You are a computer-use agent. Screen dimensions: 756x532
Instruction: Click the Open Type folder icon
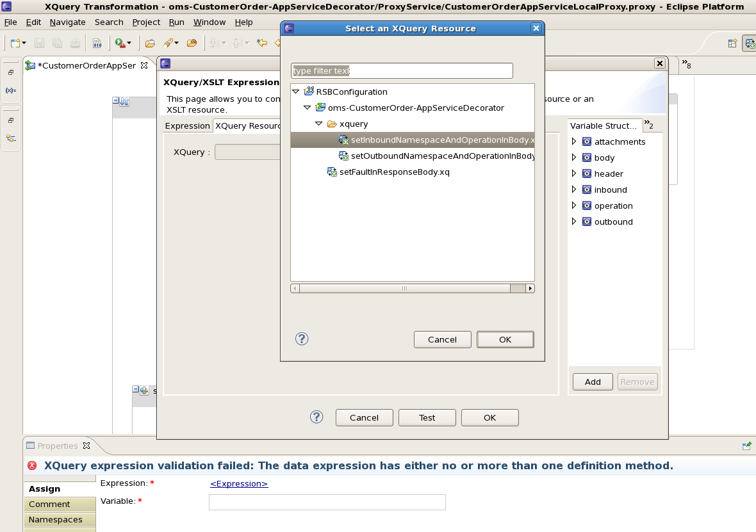pos(150,44)
